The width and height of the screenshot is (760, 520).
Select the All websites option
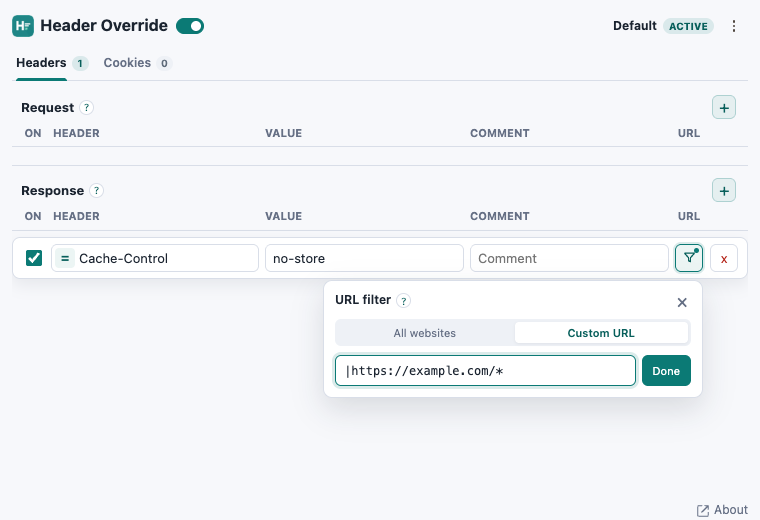[x=425, y=333]
